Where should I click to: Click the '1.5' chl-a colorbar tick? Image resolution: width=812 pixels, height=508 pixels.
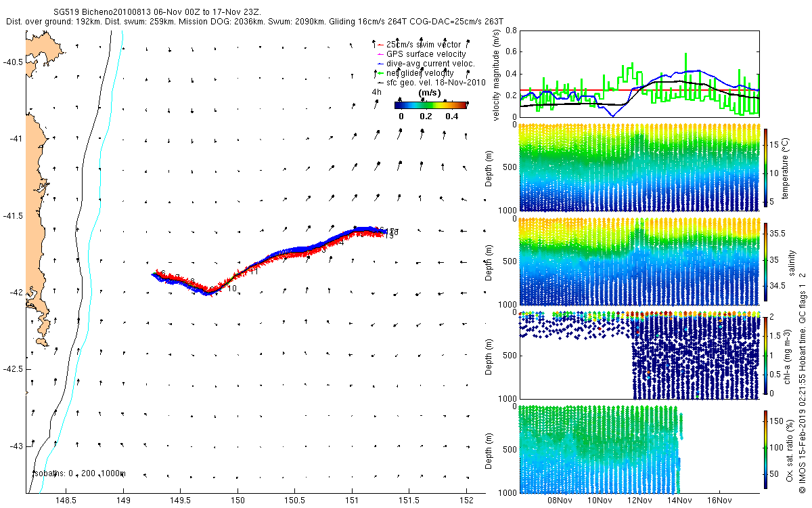pos(776,336)
